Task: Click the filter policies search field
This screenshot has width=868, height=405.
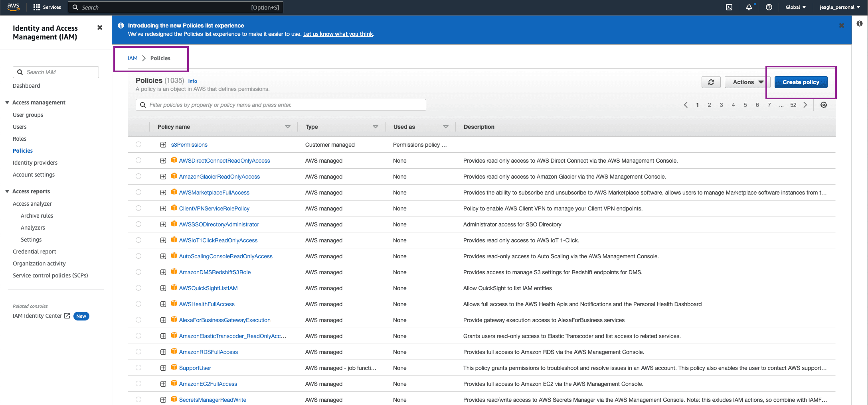Action: point(281,105)
